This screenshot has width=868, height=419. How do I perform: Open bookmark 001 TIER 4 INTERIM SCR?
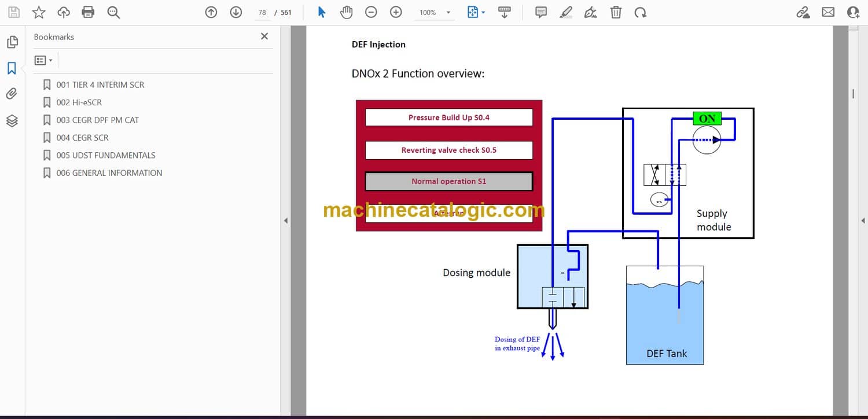[x=100, y=85]
